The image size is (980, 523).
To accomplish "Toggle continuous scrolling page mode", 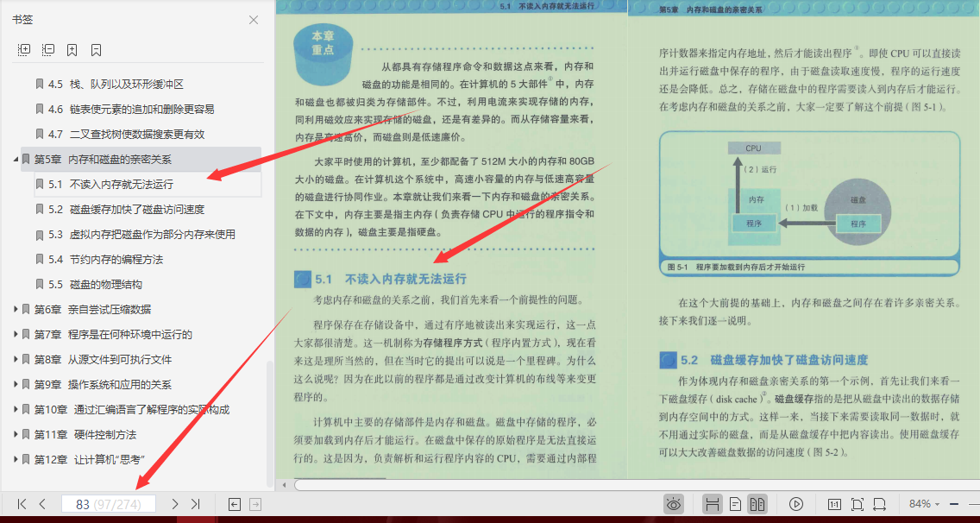I will pyautogui.click(x=714, y=503).
